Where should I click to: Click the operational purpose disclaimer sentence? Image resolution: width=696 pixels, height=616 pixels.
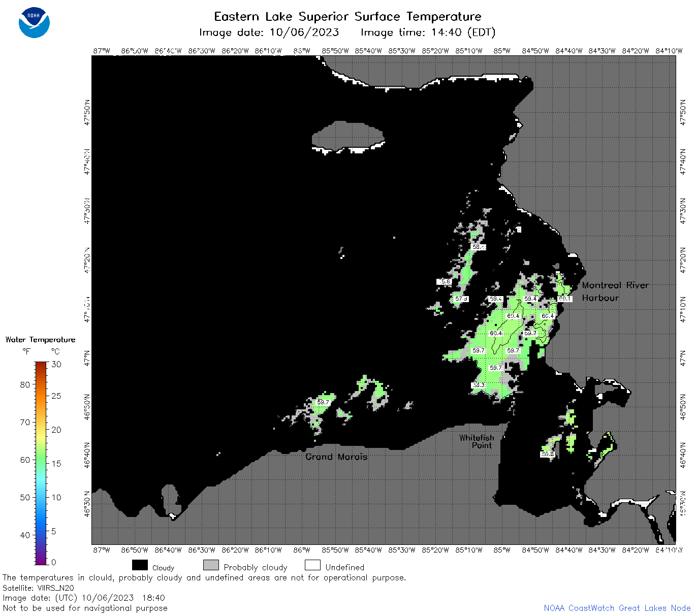204,577
